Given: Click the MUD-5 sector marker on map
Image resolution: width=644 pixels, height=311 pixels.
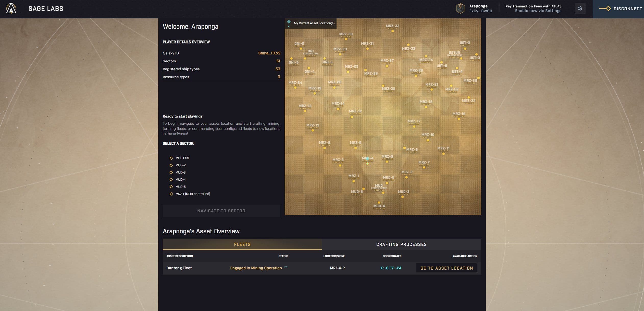Looking at the screenshot, I should [364, 189].
